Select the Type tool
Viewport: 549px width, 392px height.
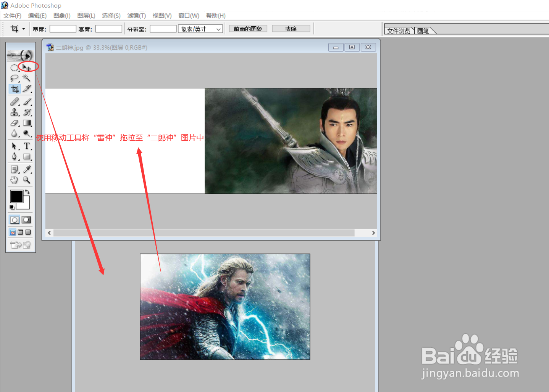pos(27,146)
